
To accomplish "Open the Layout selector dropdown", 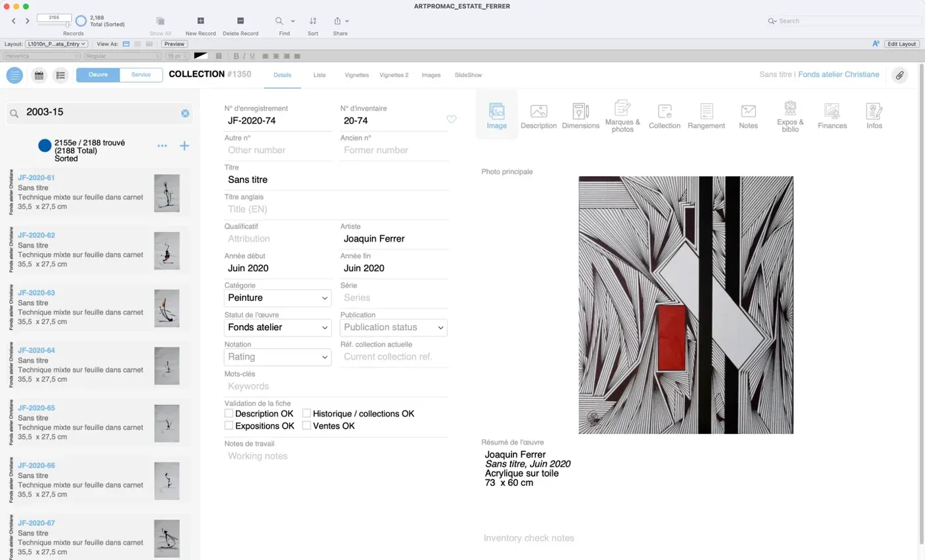I will [57, 44].
